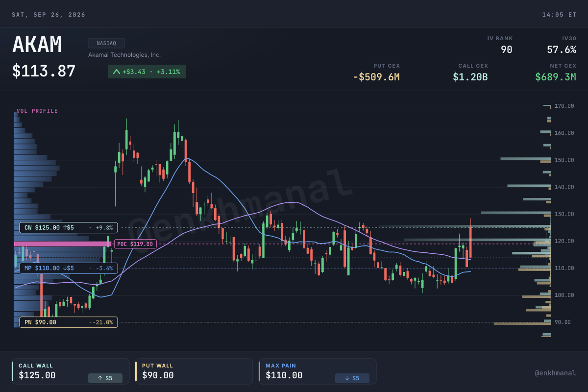Click the 130.00 price axis label
This screenshot has height=392, width=588.
tap(564, 214)
